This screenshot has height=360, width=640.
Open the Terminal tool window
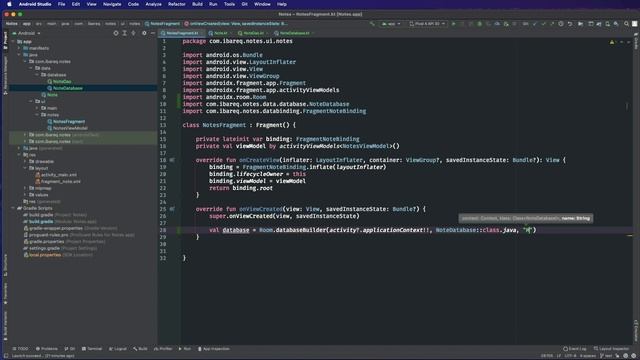pos(92,349)
